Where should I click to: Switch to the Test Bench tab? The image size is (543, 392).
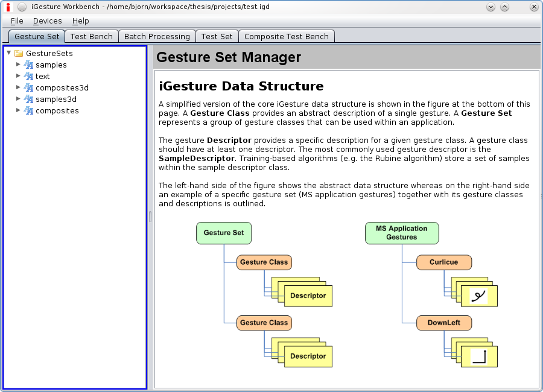point(91,37)
